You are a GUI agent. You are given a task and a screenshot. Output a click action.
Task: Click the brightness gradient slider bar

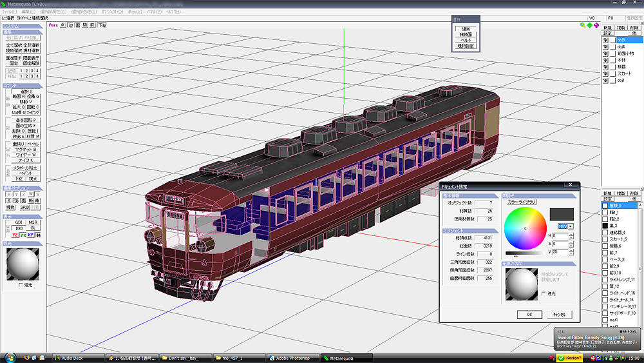click(x=526, y=253)
